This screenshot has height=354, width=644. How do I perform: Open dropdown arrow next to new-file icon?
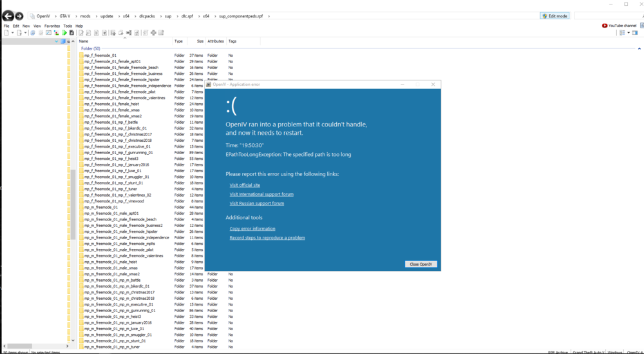[x=12, y=33]
